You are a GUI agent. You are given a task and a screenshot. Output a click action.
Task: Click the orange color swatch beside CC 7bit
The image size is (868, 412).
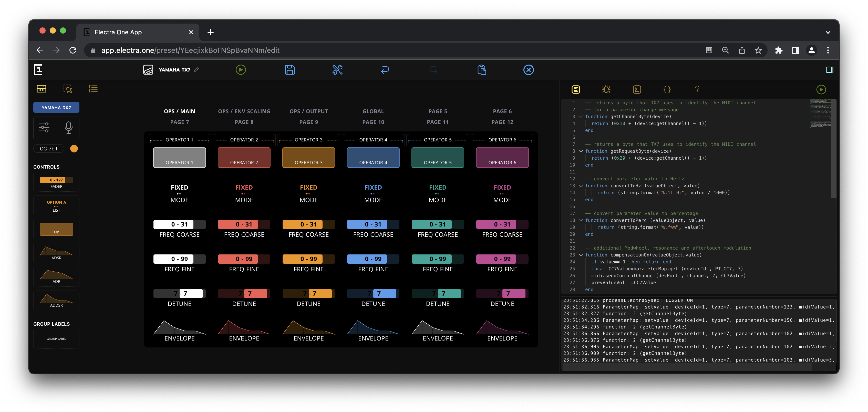coord(74,149)
